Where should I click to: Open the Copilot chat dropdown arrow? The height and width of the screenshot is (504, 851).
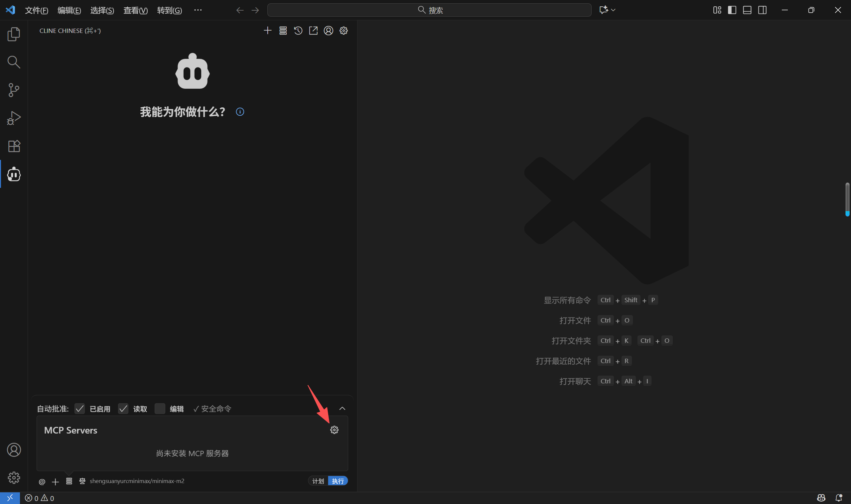tap(613, 10)
